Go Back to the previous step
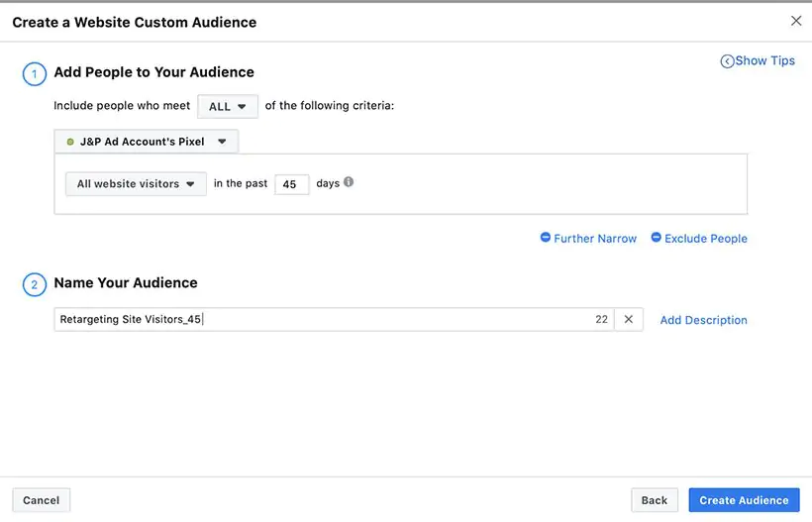This screenshot has width=812, height=522. coord(655,500)
